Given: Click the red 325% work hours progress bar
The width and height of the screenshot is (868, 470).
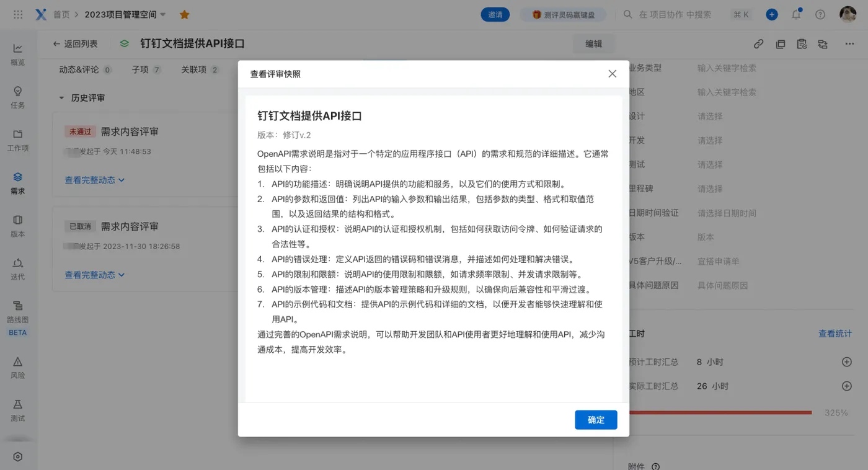Looking at the screenshot, I should coord(720,412).
